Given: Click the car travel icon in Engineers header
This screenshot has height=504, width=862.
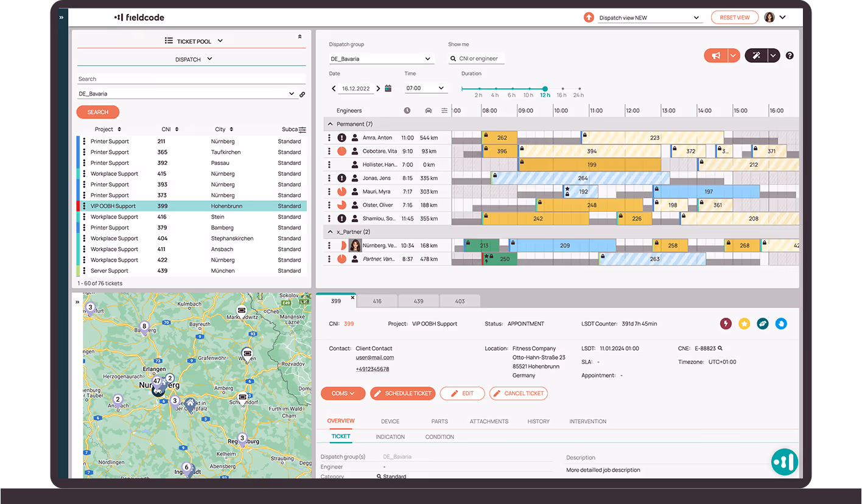Looking at the screenshot, I should click(x=428, y=110).
